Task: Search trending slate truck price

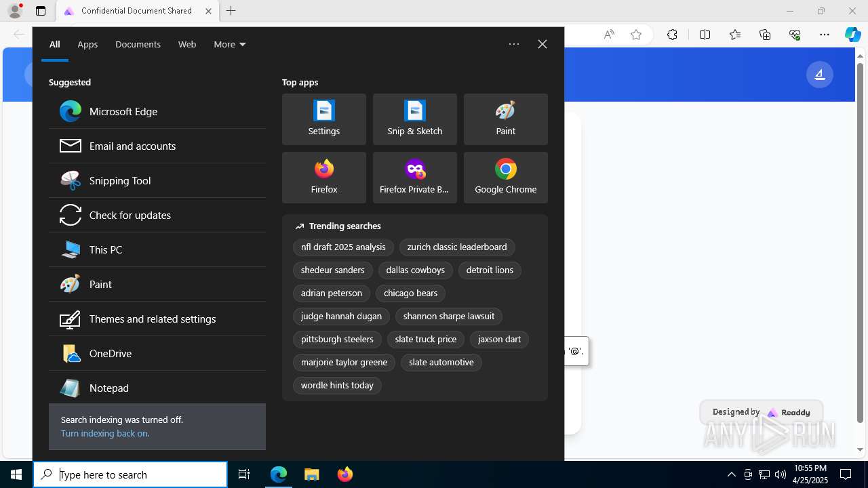Action: point(426,340)
